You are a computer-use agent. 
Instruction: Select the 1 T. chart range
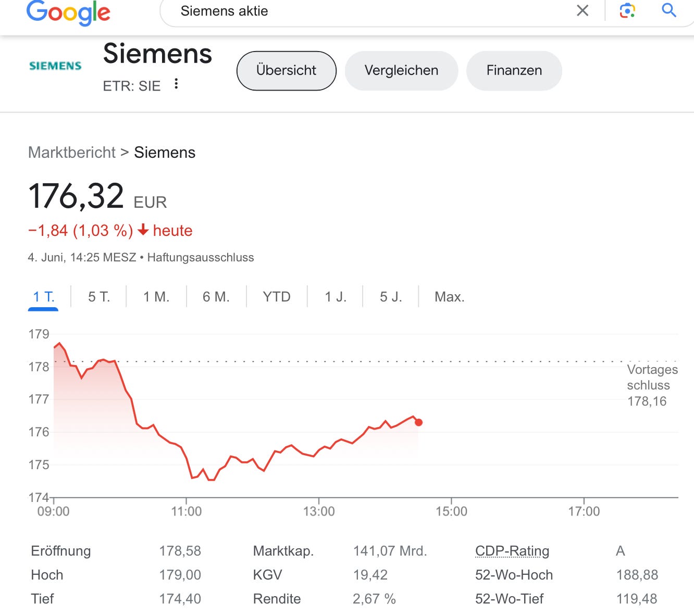43,297
